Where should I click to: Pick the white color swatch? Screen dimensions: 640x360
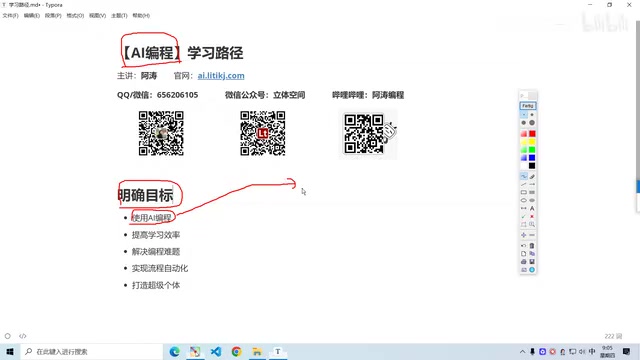[x=524, y=166]
